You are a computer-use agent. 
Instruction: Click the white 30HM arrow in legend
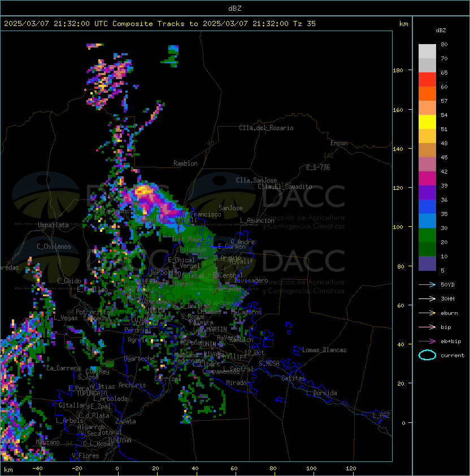(x=427, y=299)
